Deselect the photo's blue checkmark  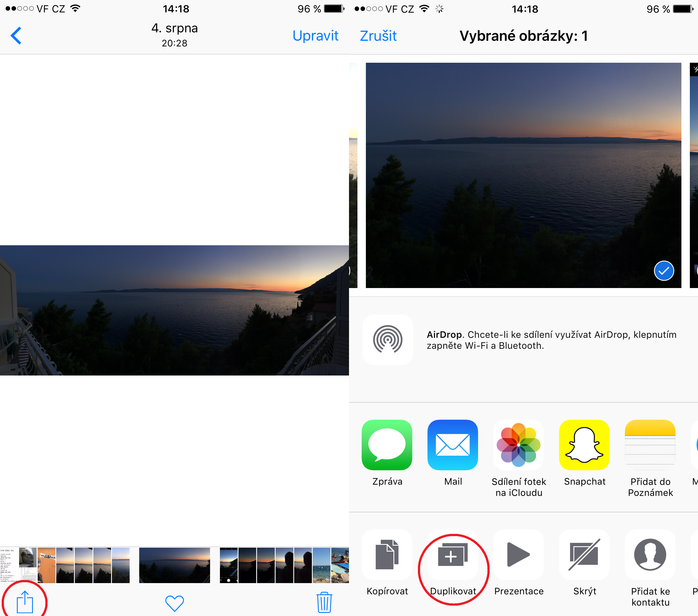[x=664, y=271]
